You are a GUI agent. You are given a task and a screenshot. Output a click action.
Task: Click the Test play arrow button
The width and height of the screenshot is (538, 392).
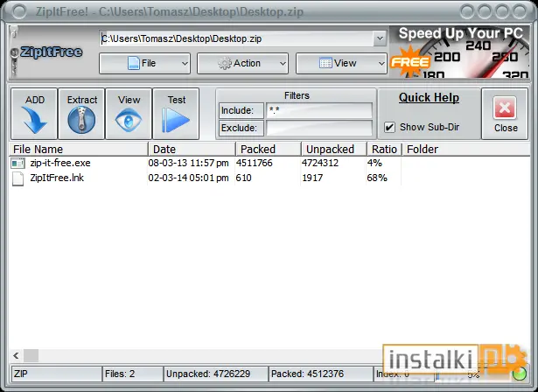coord(176,114)
